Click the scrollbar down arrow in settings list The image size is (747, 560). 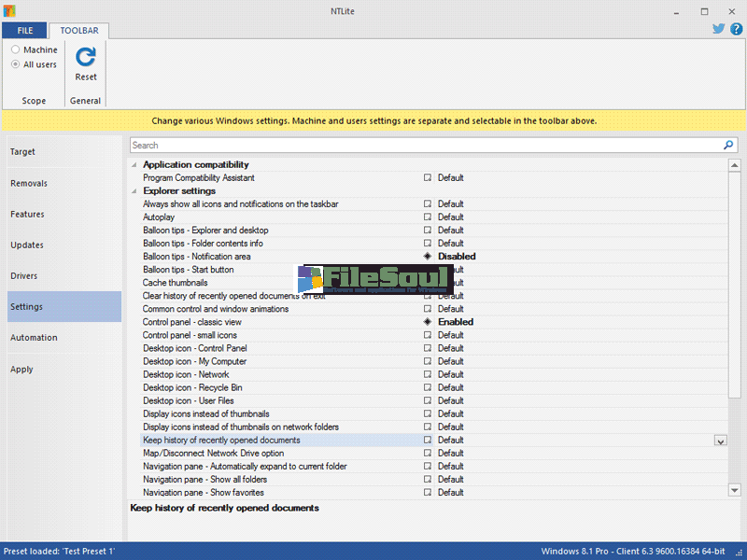[x=734, y=490]
